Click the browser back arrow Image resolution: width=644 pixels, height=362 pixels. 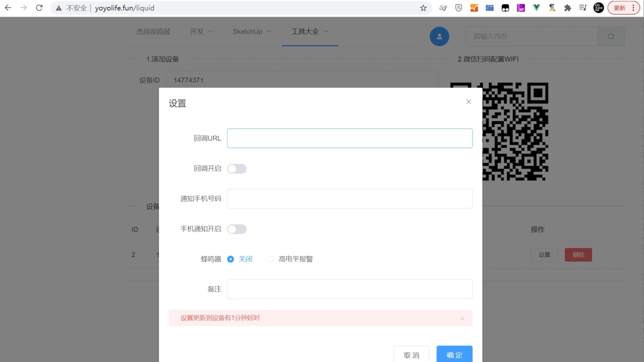point(8,8)
